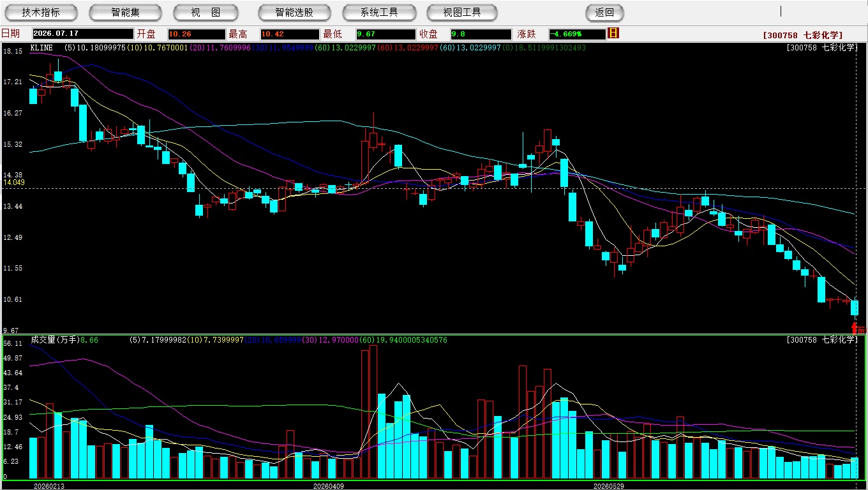Click the 12.49 price axis label

13,237
